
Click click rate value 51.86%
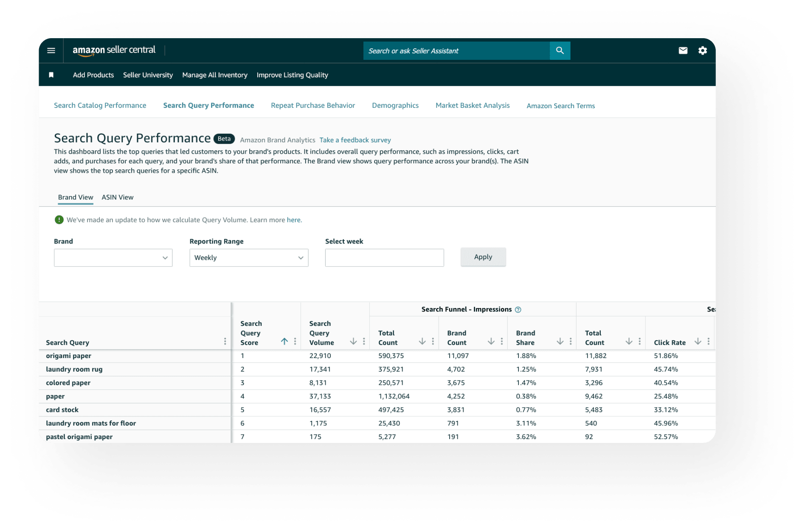click(x=666, y=356)
